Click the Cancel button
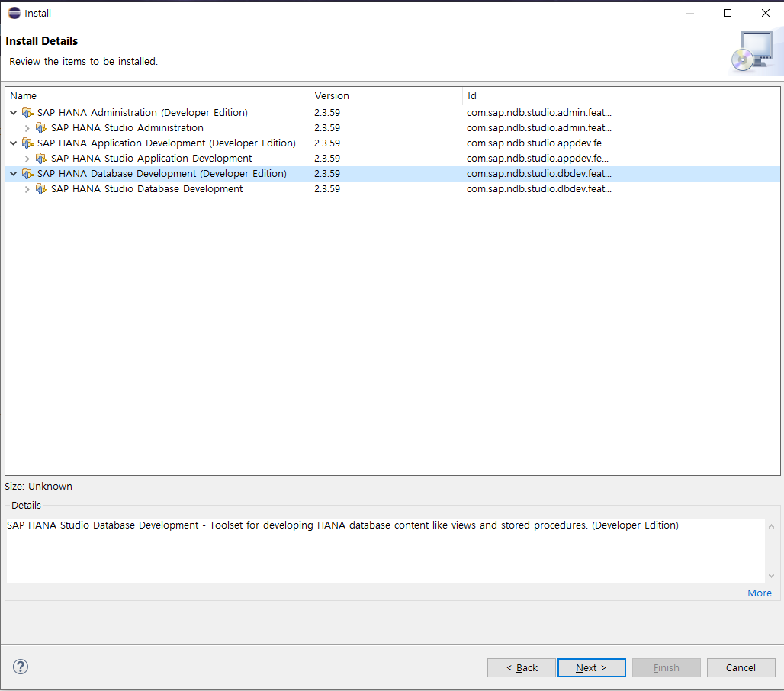This screenshot has width=784, height=691. tap(741, 667)
